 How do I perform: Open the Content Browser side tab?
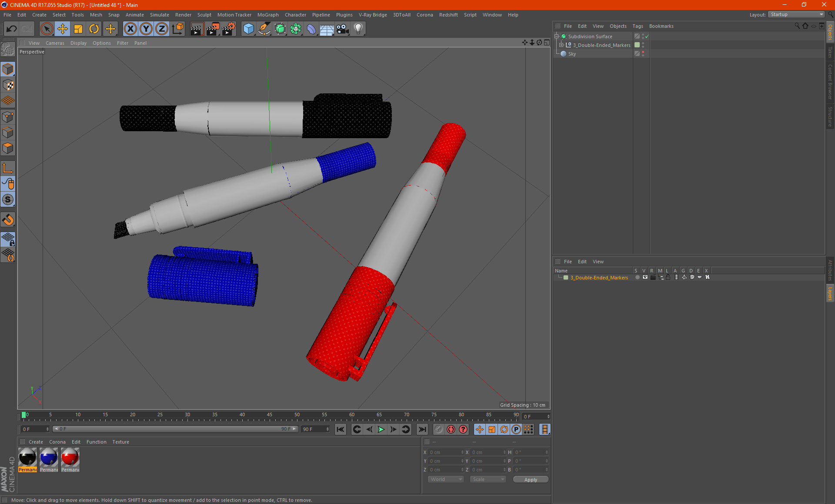pyautogui.click(x=830, y=82)
